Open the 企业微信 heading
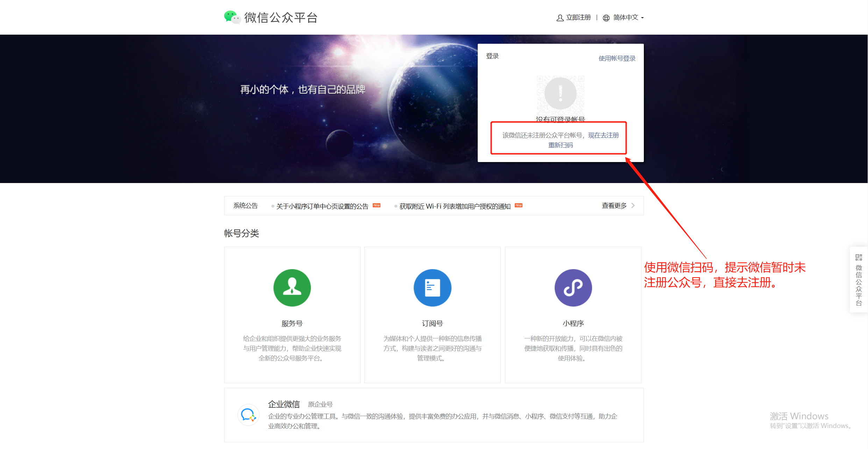Screen dimensions: 868x449 [284, 404]
